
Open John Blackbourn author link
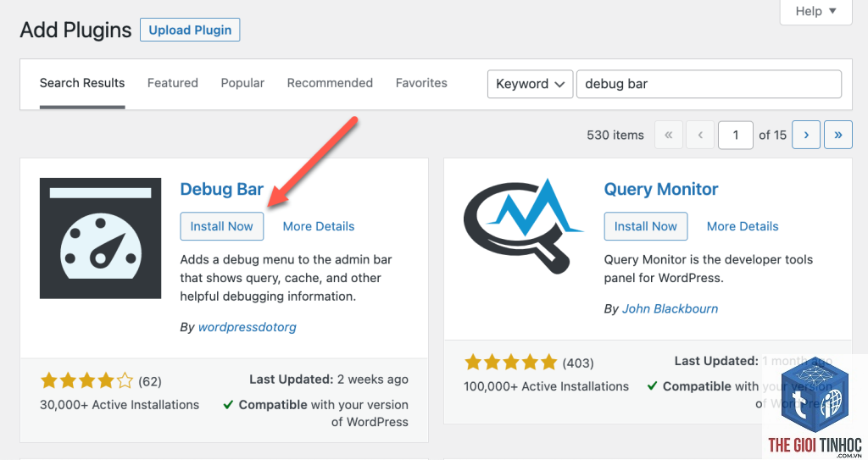pos(670,309)
